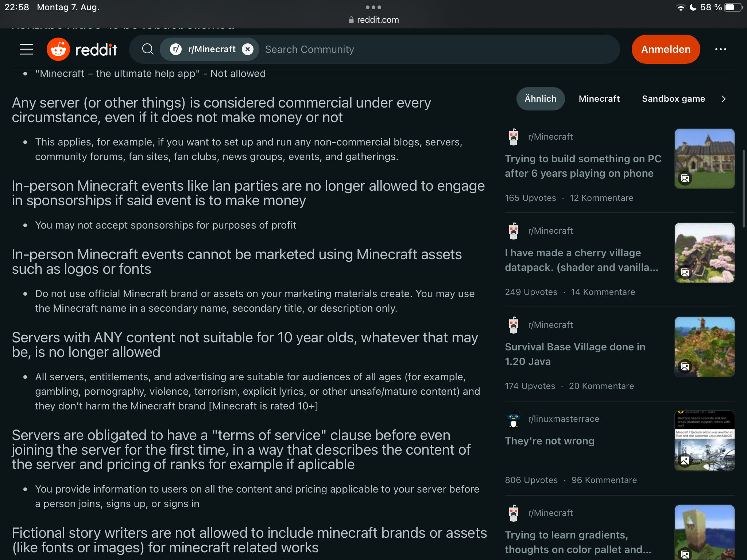Click the '96 Kommentare' count
This screenshot has height=560, width=747.
tap(604, 480)
